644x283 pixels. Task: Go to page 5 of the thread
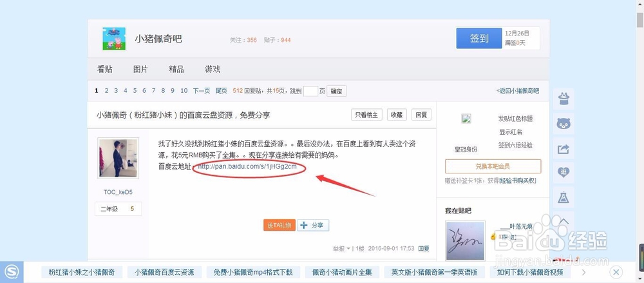135,91
